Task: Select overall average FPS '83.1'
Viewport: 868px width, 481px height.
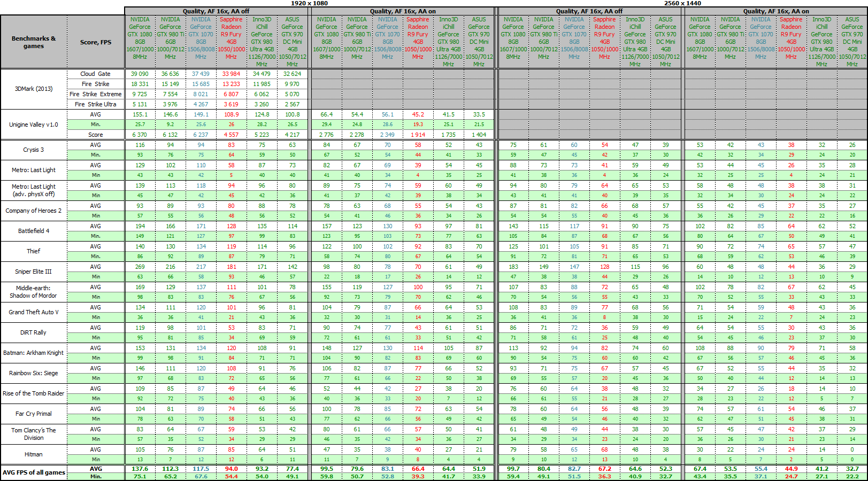Action: click(388, 469)
